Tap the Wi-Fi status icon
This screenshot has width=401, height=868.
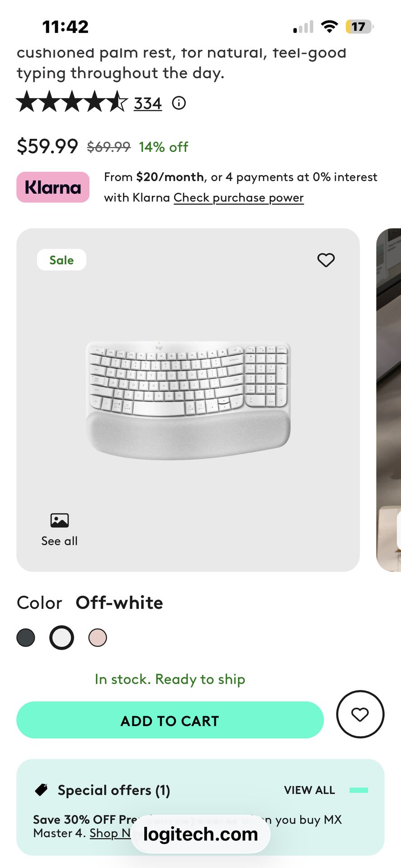(x=330, y=27)
